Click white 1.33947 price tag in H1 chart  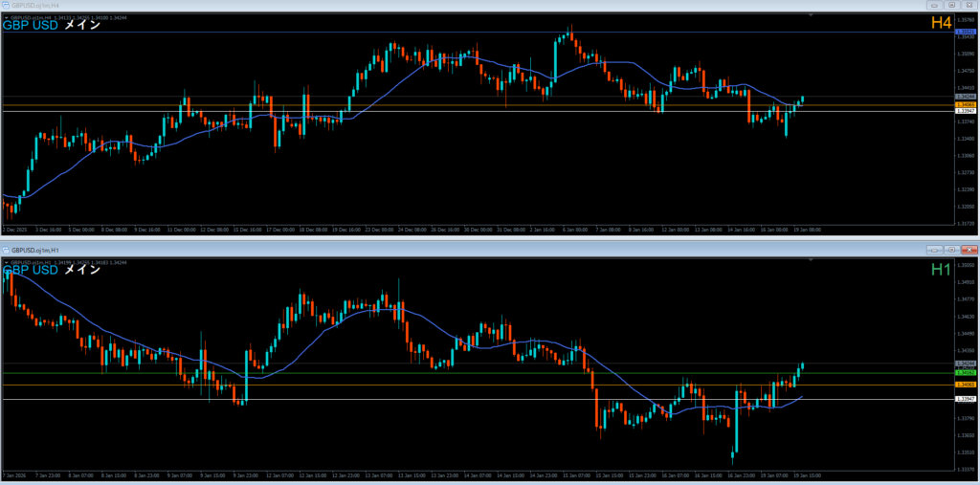tap(966, 399)
